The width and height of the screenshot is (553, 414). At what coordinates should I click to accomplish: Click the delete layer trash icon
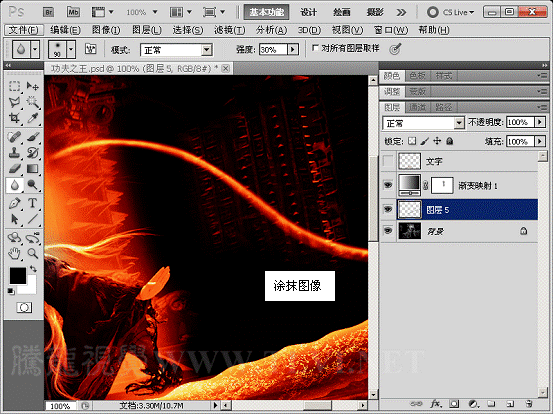pyautogui.click(x=528, y=403)
